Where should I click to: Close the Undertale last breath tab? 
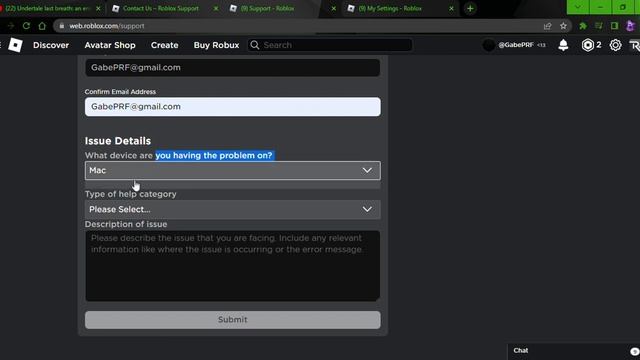pos(98,8)
